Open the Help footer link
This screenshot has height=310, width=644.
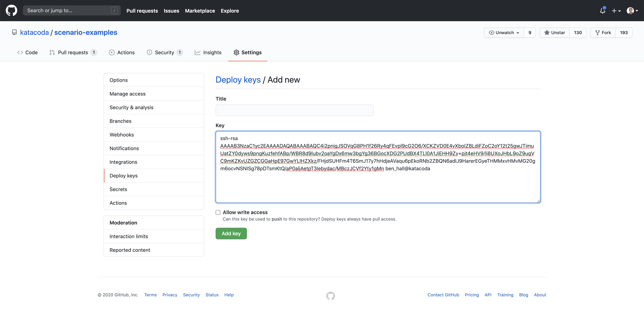coord(229,295)
